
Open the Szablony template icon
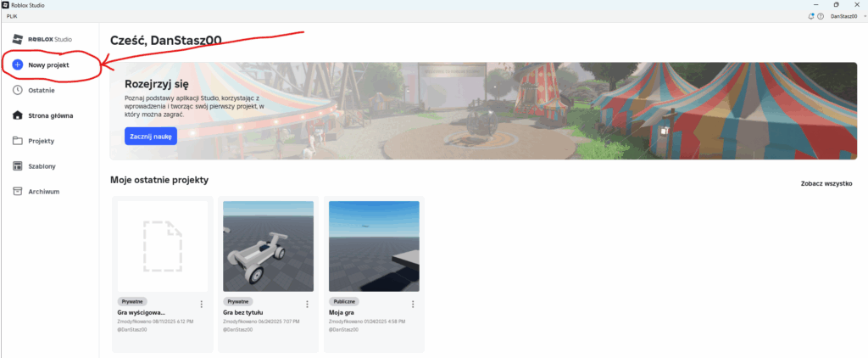tap(18, 166)
